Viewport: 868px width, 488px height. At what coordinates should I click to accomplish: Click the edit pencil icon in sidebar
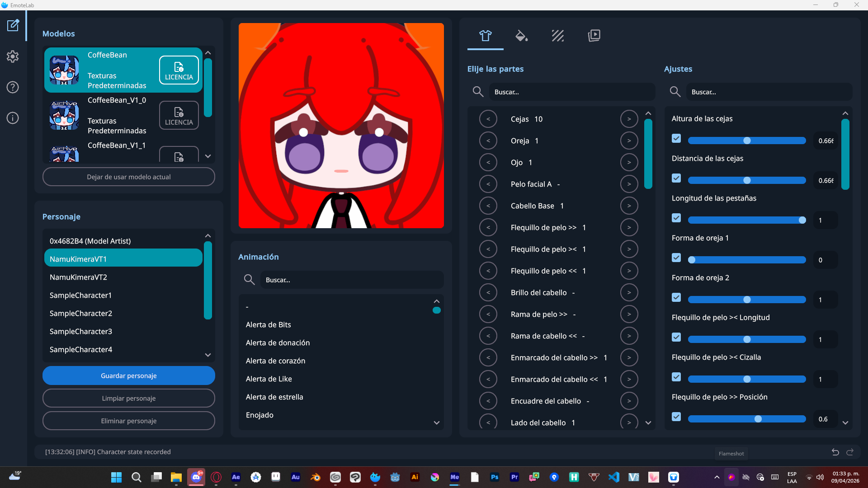pos(13,25)
